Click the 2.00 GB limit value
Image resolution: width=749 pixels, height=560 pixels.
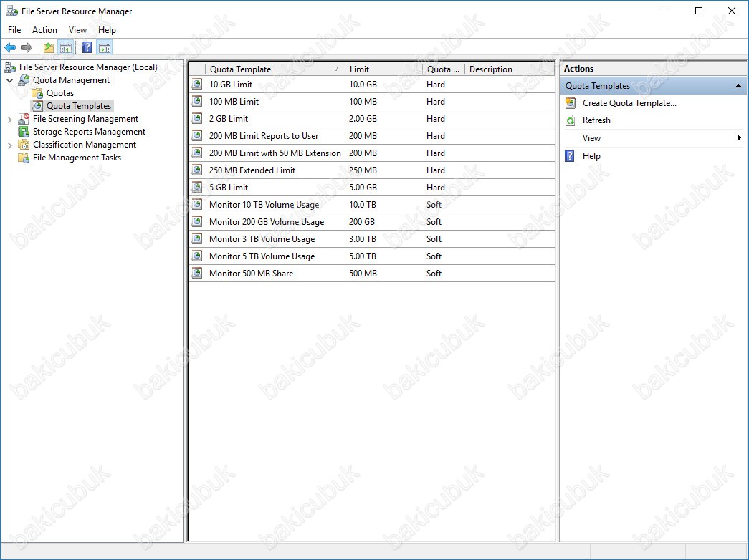[x=363, y=119]
